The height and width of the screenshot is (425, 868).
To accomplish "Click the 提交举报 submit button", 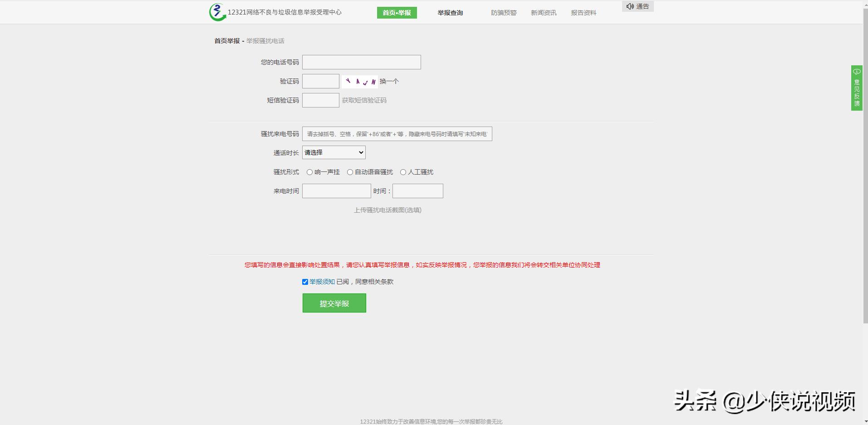I will point(334,303).
